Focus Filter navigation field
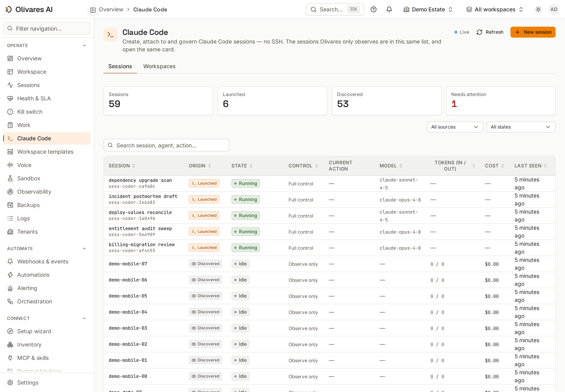This screenshot has height=392, width=565. (x=47, y=28)
